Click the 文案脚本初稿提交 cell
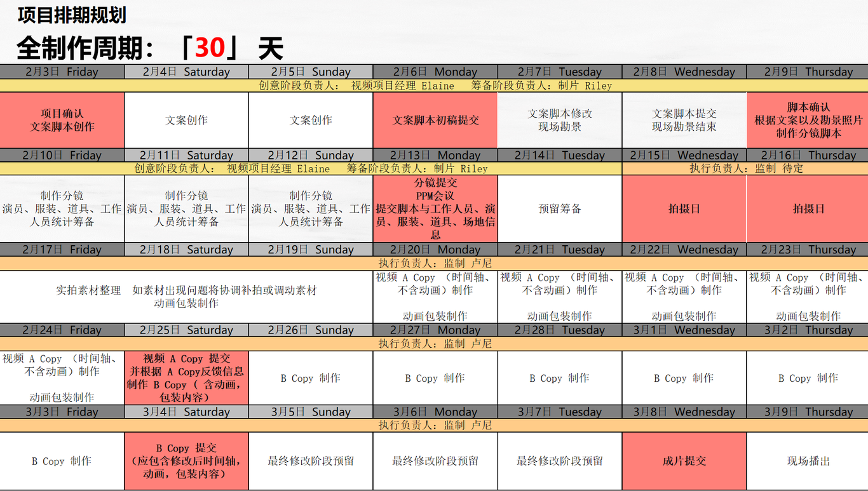Screen dimensions: 868x491 pyautogui.click(x=435, y=120)
